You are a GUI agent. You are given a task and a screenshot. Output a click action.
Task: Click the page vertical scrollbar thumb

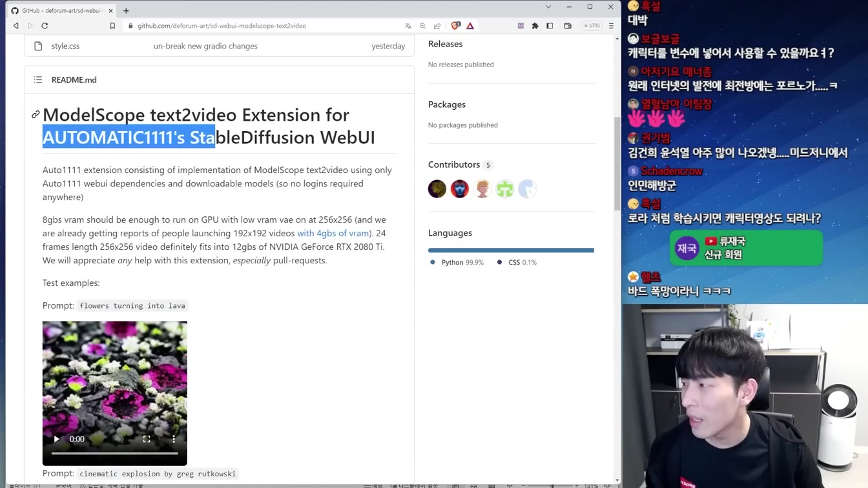tap(617, 163)
